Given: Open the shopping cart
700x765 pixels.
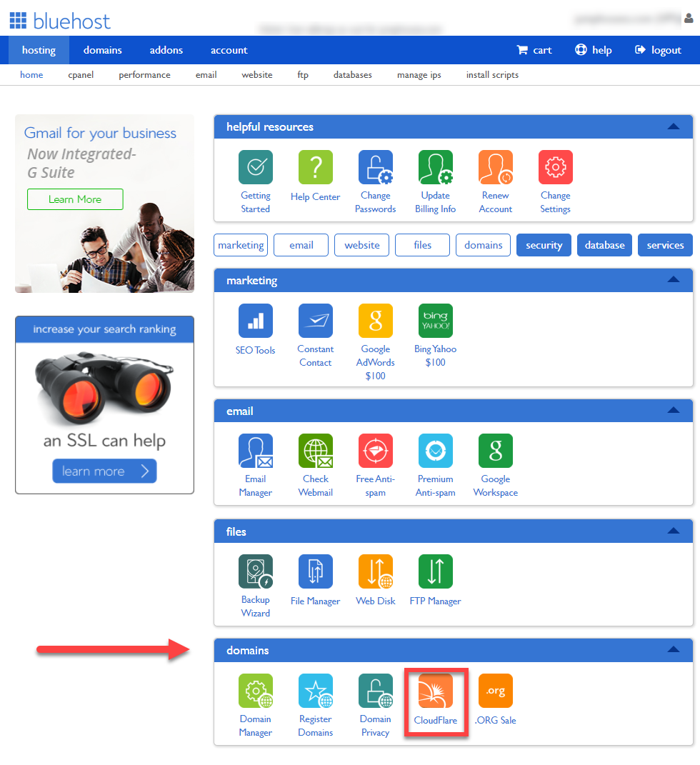Looking at the screenshot, I should pyautogui.click(x=534, y=50).
